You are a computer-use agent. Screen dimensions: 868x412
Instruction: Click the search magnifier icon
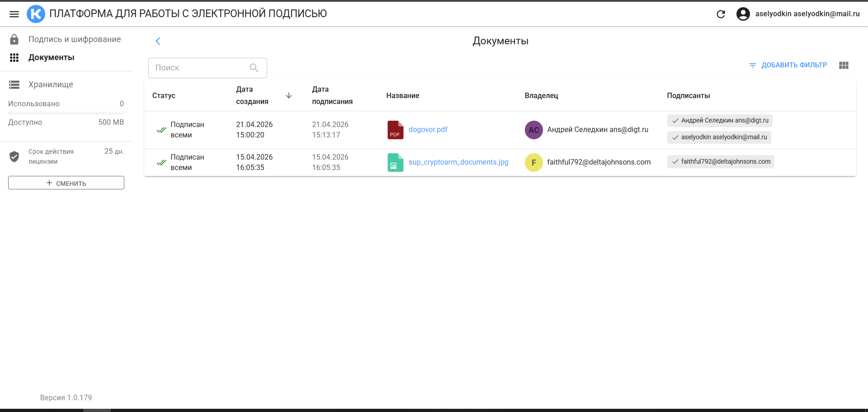(254, 68)
